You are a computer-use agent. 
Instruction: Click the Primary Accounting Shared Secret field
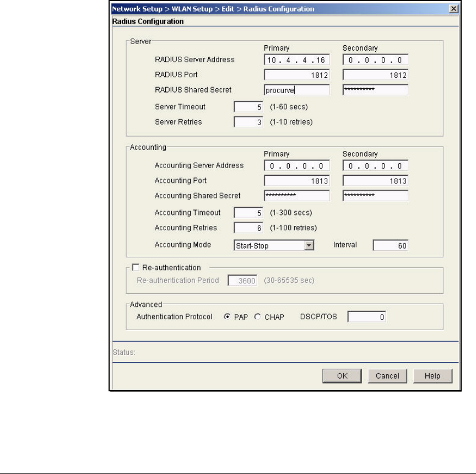(297, 196)
